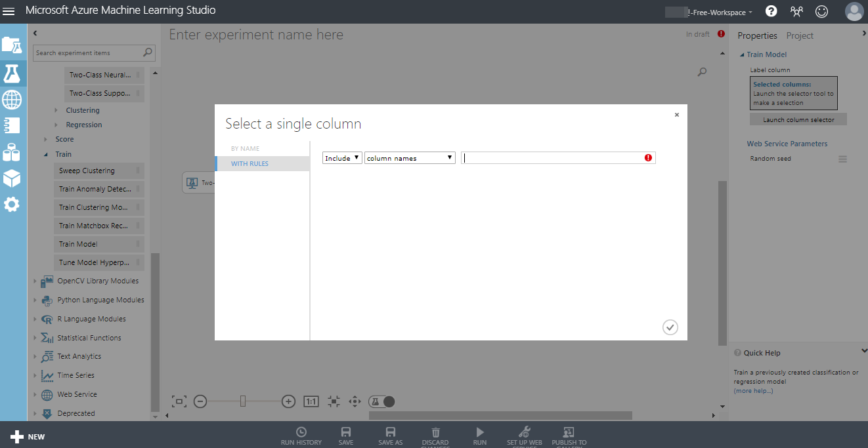
Task: Expand Text Analytics
Action: pos(35,356)
